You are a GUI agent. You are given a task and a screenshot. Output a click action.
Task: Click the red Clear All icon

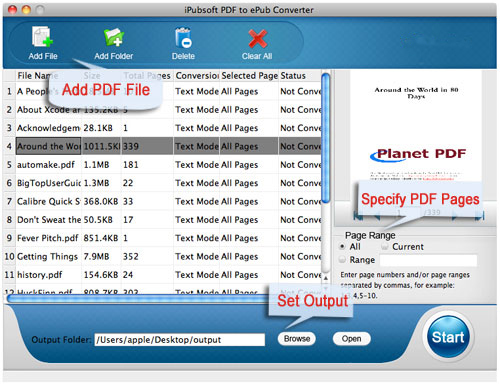pos(257,38)
